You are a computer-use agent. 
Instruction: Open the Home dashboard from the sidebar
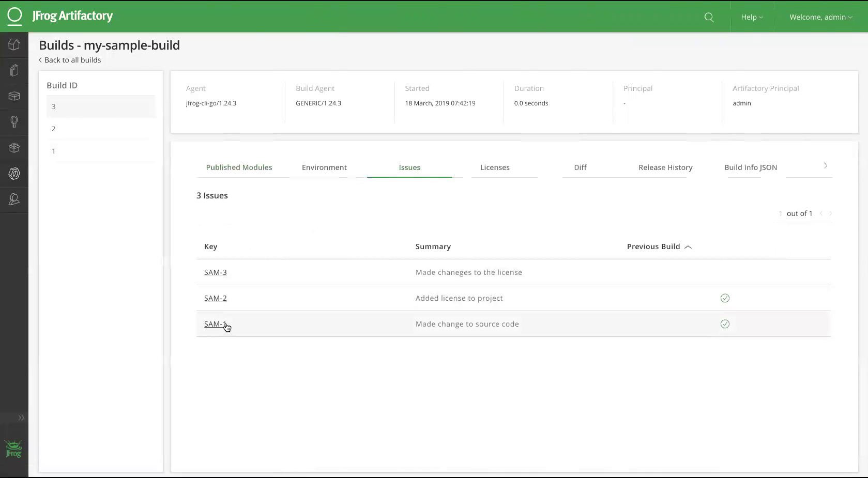14,44
